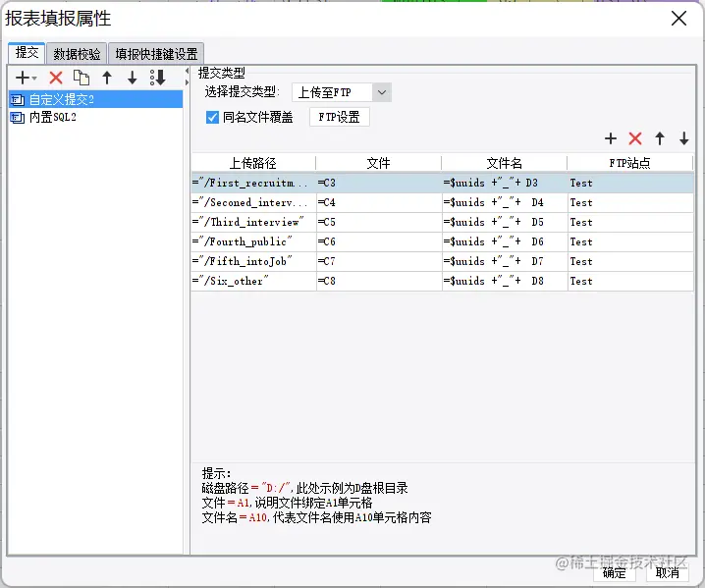Select the "/Seconed_interv... path cell
The width and height of the screenshot is (705, 588).
click(x=253, y=203)
